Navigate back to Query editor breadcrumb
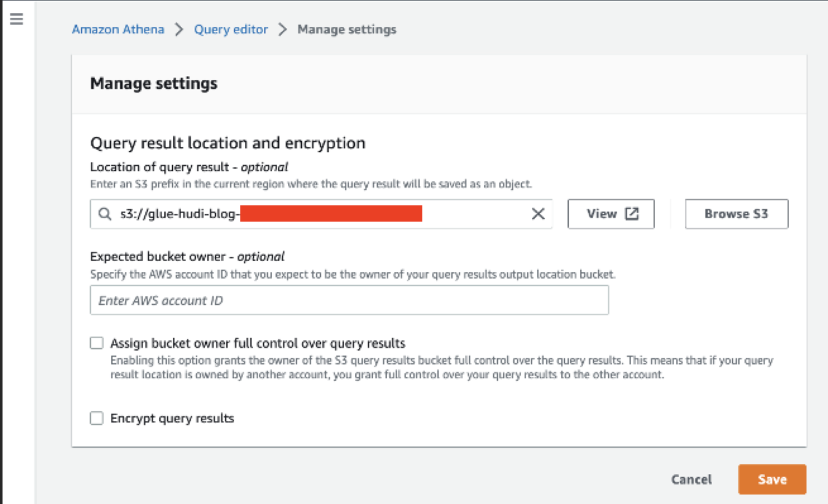This screenshot has width=828, height=504. pos(231,30)
